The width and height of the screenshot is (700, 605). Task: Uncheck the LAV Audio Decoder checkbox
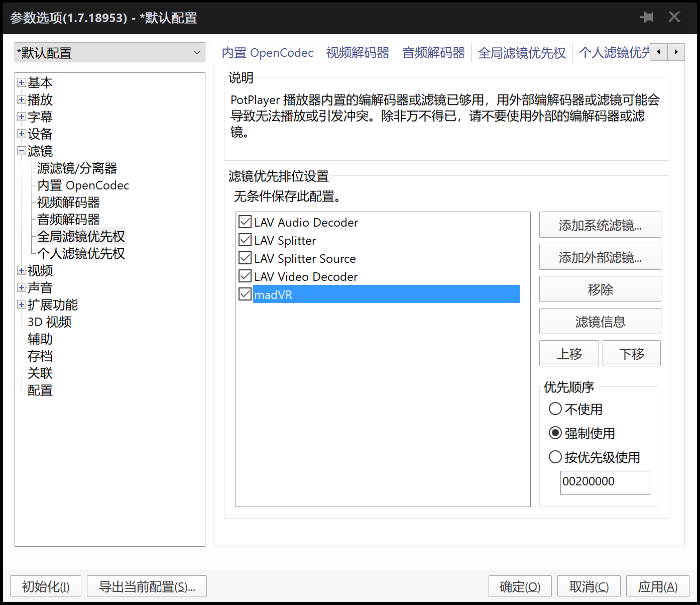tap(245, 222)
